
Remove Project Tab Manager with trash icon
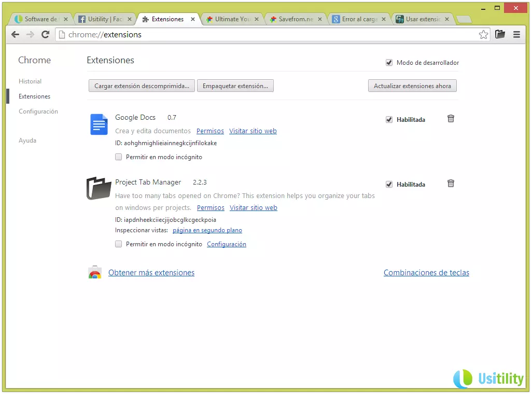[x=451, y=184]
